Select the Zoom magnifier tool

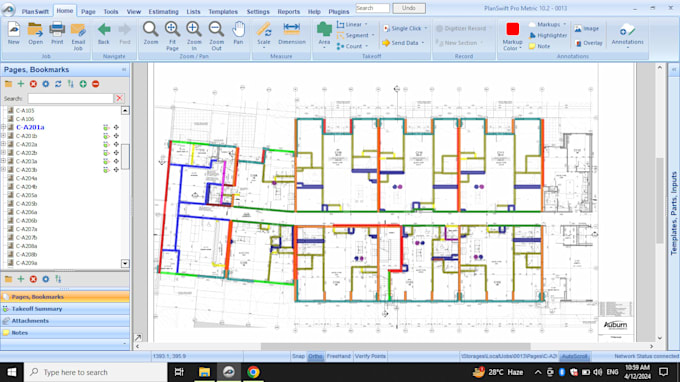point(150,33)
